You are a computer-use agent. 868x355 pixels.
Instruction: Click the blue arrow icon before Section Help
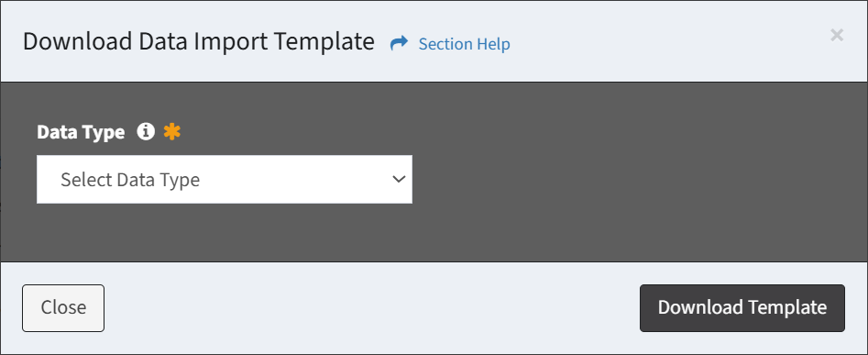pos(399,43)
